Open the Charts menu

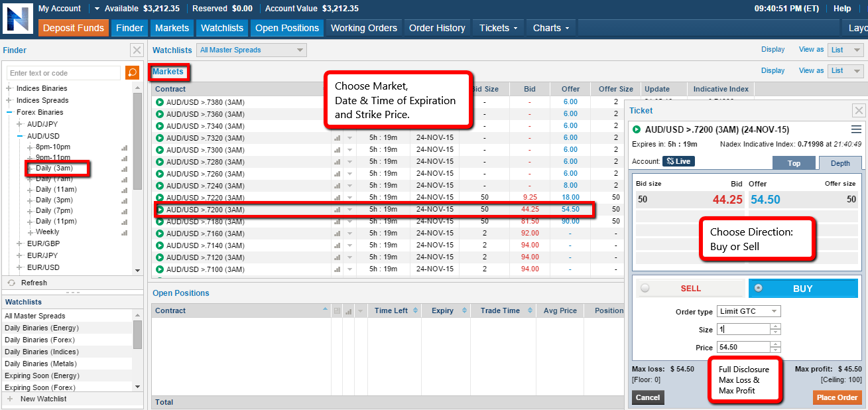551,28
